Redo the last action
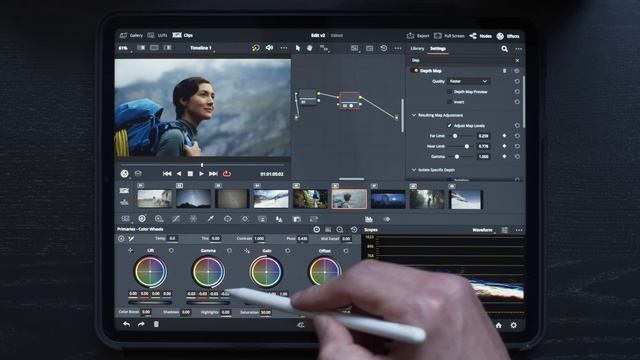This screenshot has width=640, height=360. pos(141,324)
